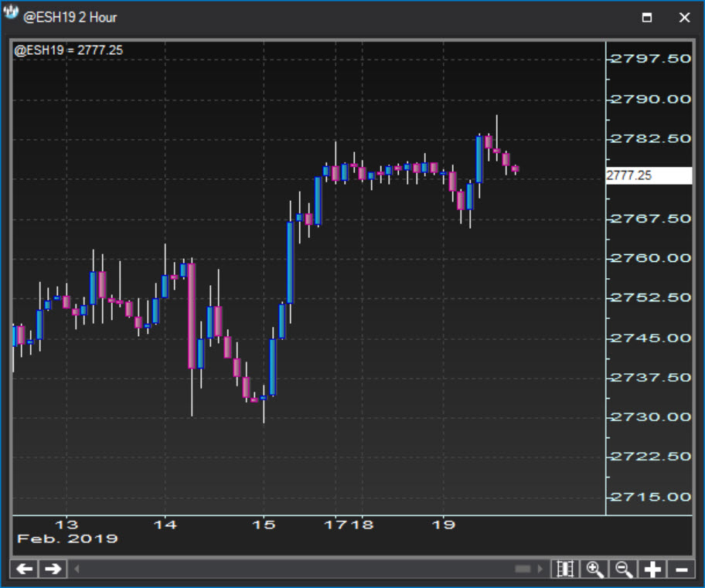
Task: Click the date label 15 on time axis
Action: [264, 525]
